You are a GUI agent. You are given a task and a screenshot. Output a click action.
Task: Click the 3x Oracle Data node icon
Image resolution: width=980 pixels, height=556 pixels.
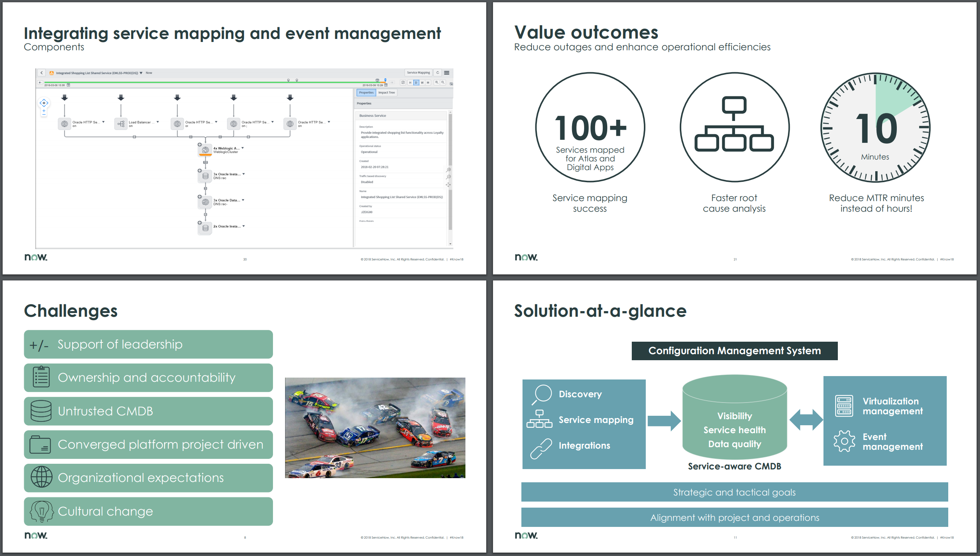[205, 202]
